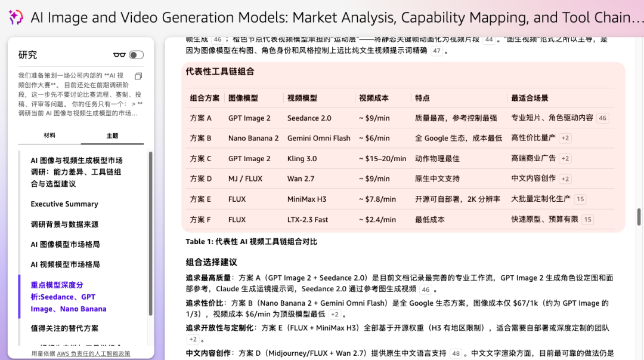
Task: Click the ~ $15–20/min cost cell
Action: click(382, 159)
